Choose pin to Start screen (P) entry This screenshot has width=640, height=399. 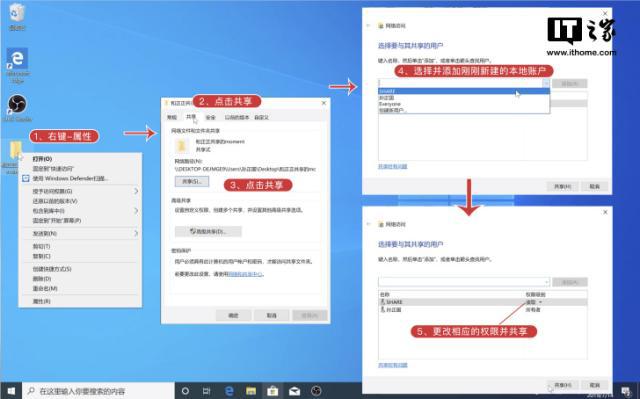(x=80, y=220)
